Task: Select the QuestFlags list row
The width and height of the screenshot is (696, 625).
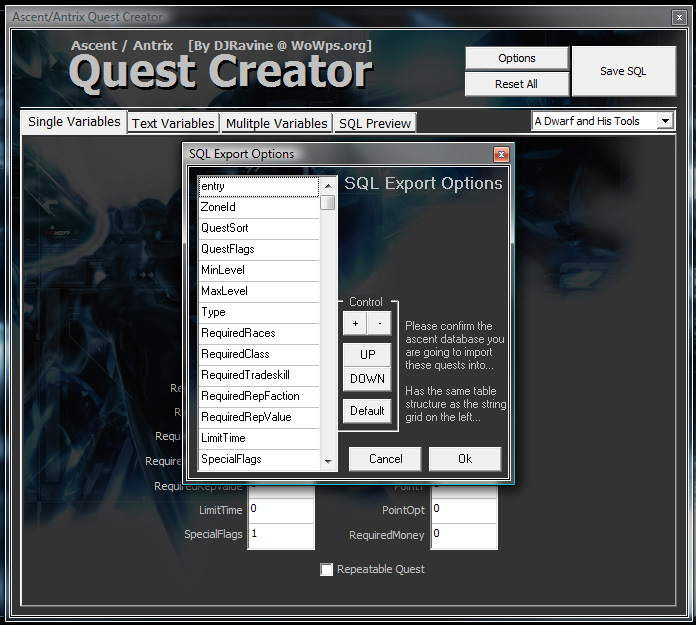Action: pos(259,249)
